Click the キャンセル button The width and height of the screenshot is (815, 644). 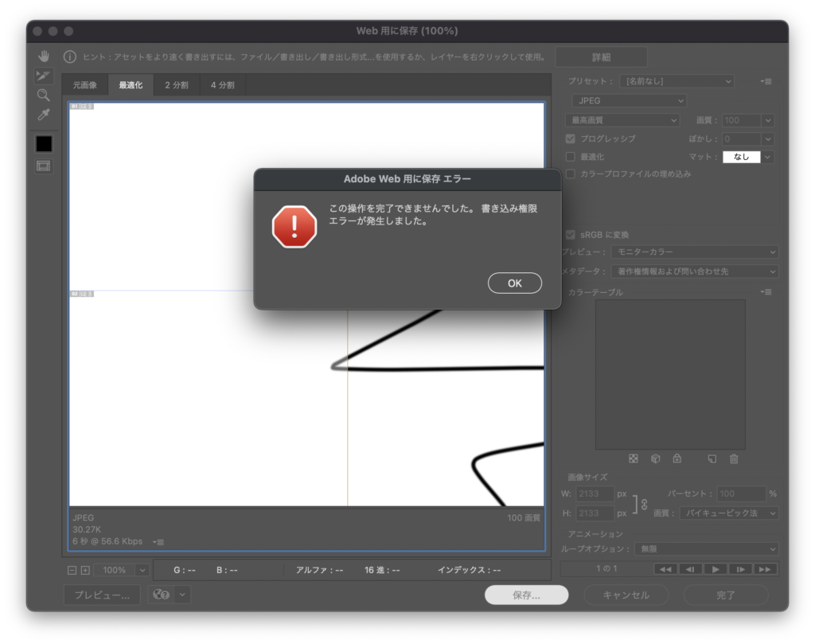point(626,595)
